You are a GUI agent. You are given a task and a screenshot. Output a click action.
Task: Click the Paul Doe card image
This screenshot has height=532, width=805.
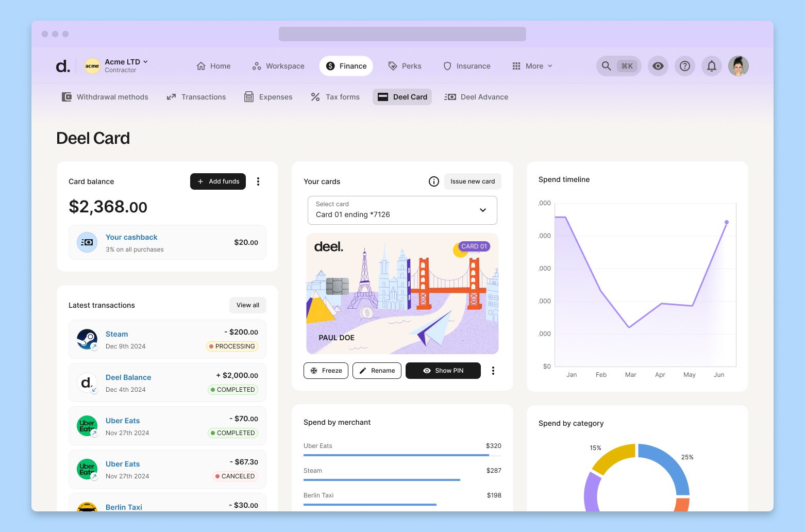pyautogui.click(x=402, y=294)
